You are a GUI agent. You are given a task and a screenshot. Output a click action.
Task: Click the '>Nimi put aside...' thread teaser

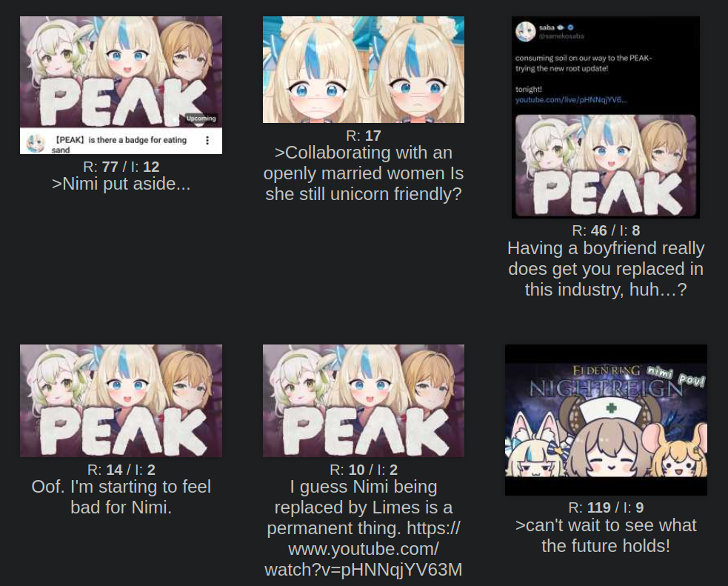[x=121, y=184]
